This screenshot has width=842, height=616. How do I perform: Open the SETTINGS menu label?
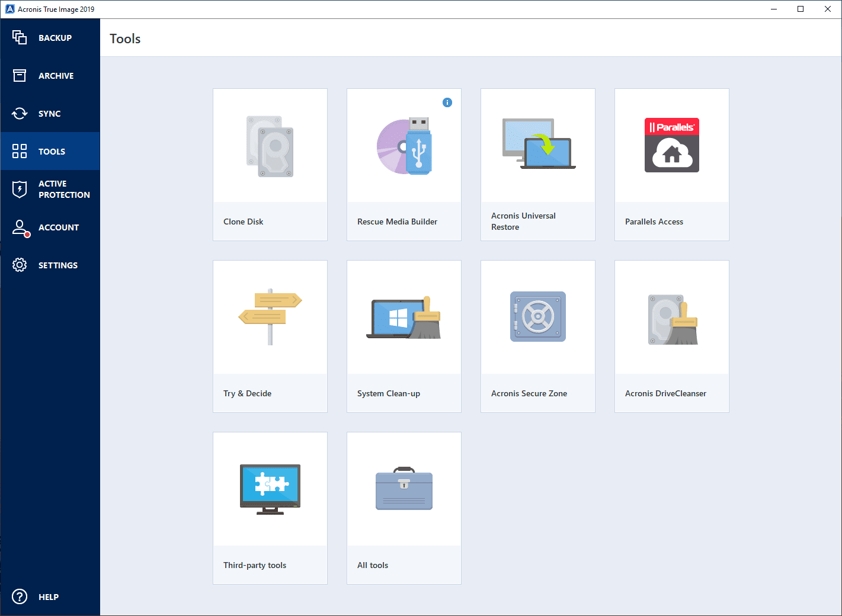[x=58, y=265]
